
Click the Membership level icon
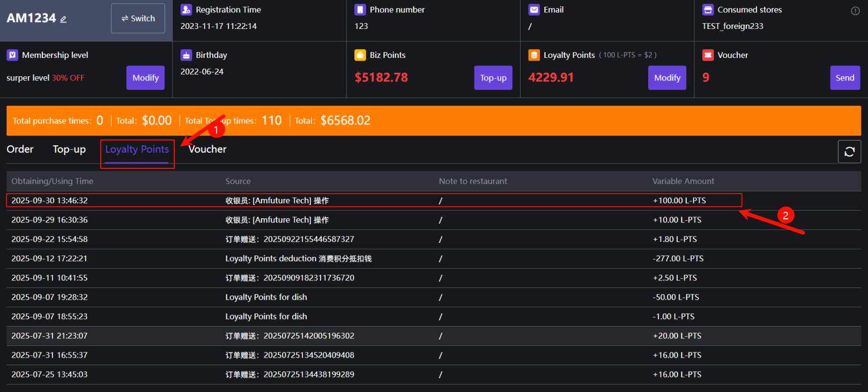tap(12, 55)
